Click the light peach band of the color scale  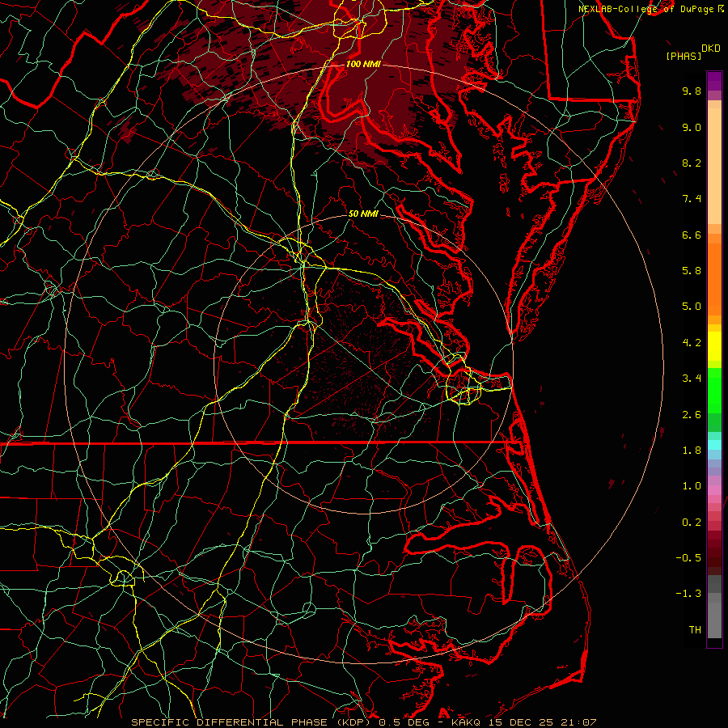(714, 166)
